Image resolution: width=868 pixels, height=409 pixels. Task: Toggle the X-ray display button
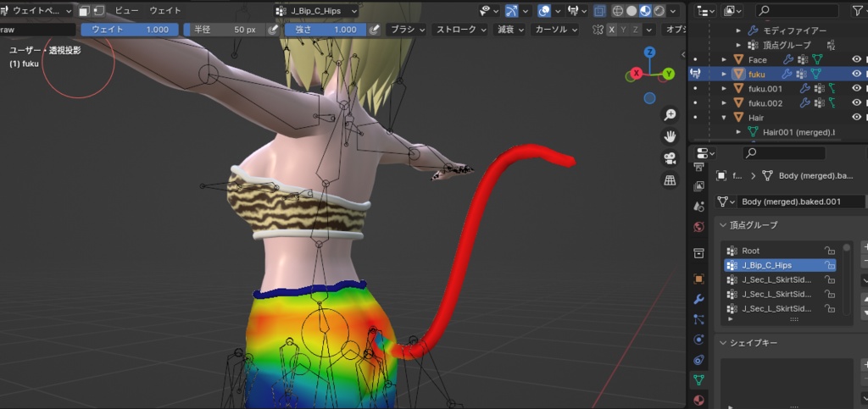(x=599, y=10)
